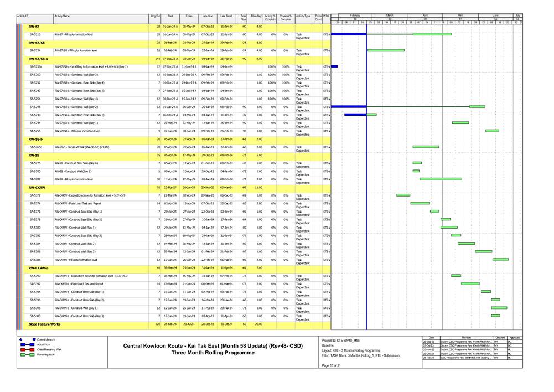Click the Actual Work blue bar legend icon
The image size is (554, 392).
click(x=25, y=345)
